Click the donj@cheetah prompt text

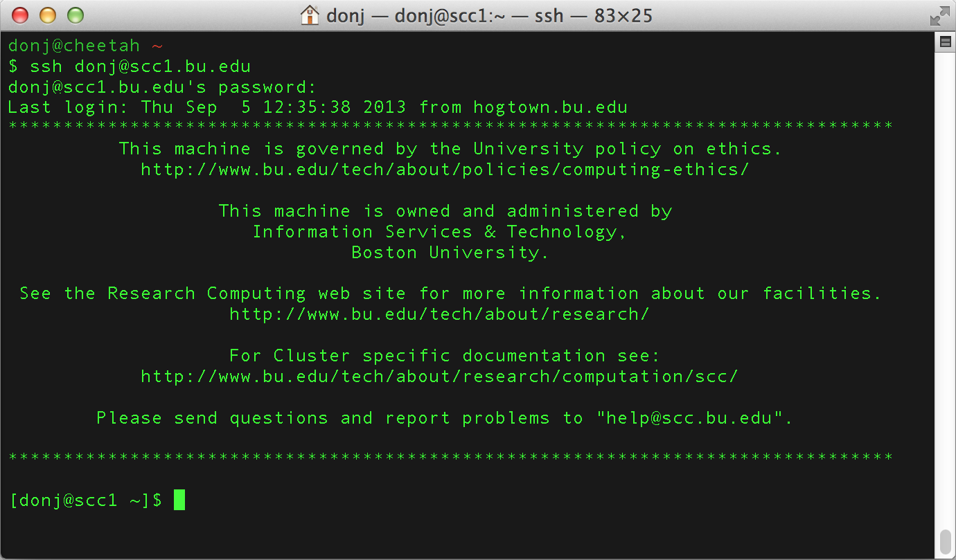pos(74,46)
